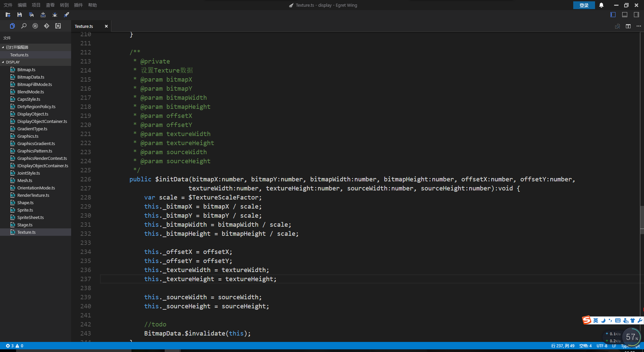Click the debug bug toolbar icon
The width and height of the screenshot is (644, 352).
[55, 15]
